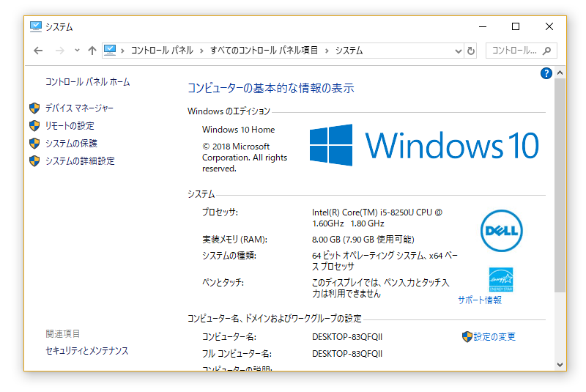Click the Energy Star logo
Image resolution: width=586 pixels, height=392 pixels.
pos(501,279)
